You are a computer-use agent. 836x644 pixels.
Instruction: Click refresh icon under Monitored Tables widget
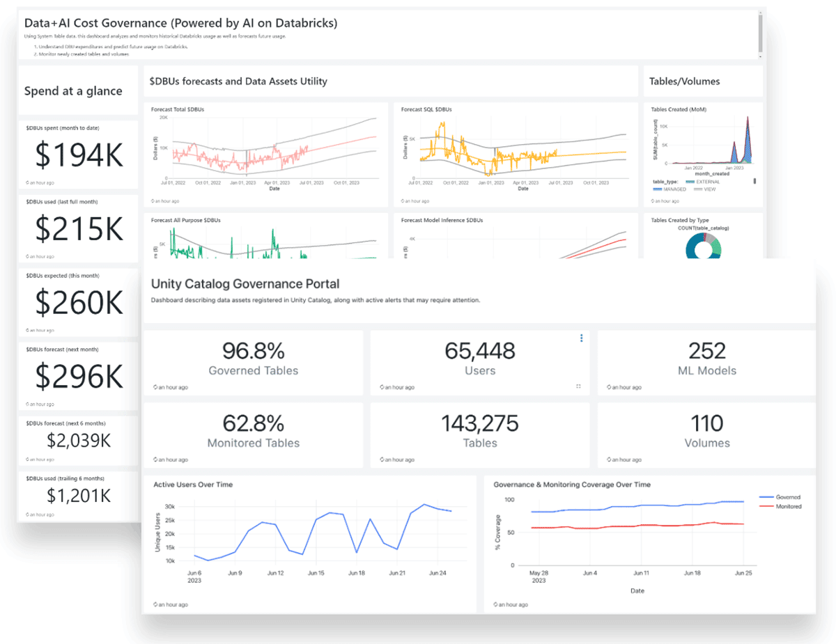coord(155,460)
